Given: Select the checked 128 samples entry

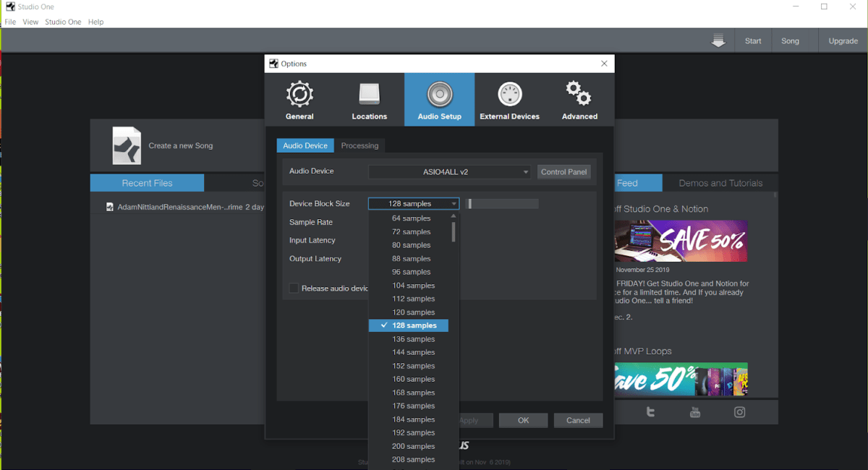Looking at the screenshot, I should pyautogui.click(x=409, y=325).
